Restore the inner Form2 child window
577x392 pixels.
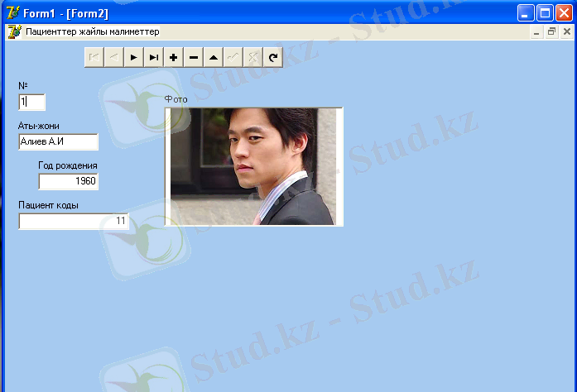coord(551,31)
